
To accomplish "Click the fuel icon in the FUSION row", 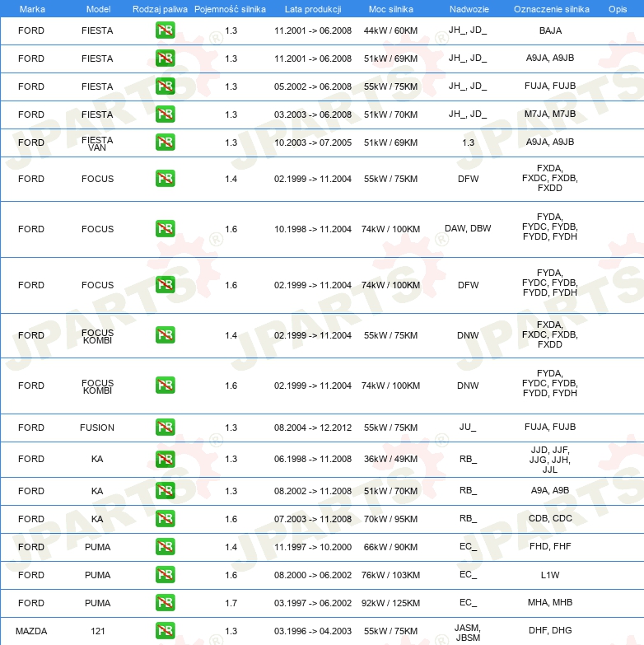I will (166, 427).
